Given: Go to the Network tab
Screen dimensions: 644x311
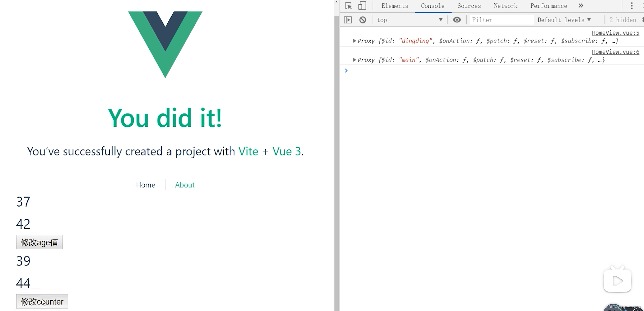Looking at the screenshot, I should [x=505, y=6].
